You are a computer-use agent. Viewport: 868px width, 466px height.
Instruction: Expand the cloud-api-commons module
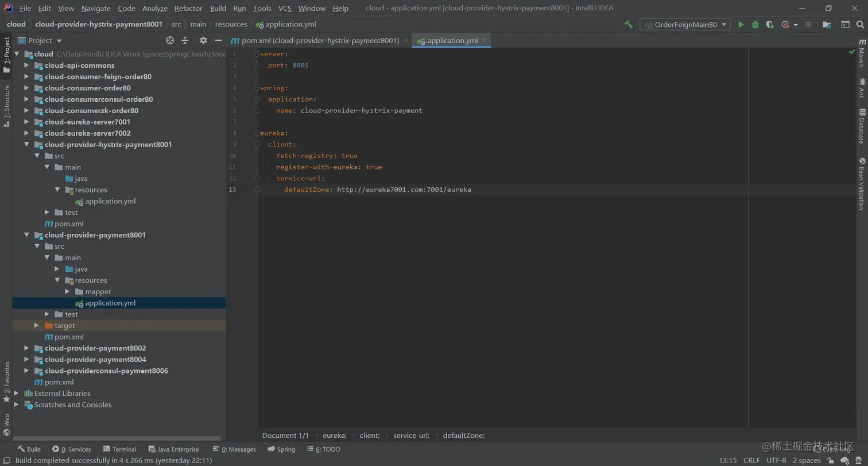(26, 66)
